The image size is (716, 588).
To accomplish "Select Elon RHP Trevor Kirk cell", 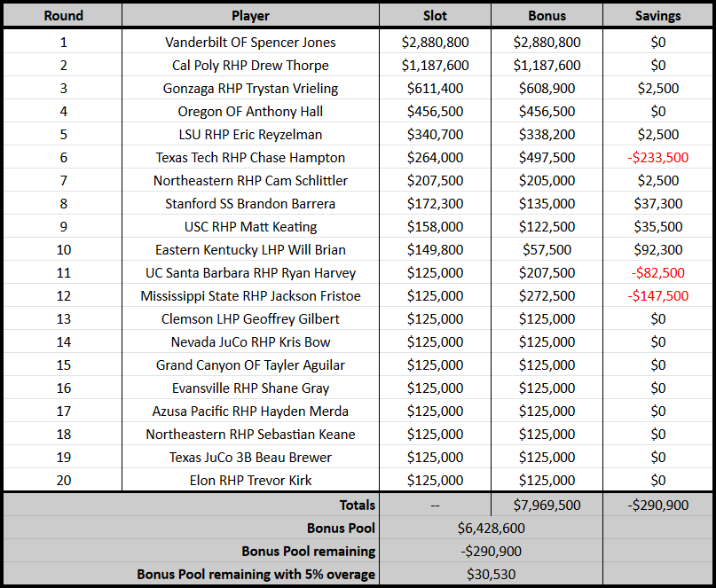I will click(251, 481).
